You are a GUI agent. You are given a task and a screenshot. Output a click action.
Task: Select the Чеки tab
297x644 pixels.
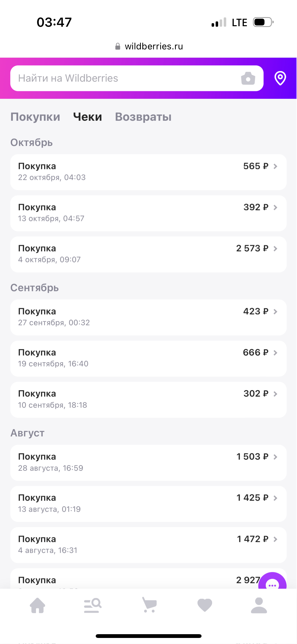[x=87, y=117]
